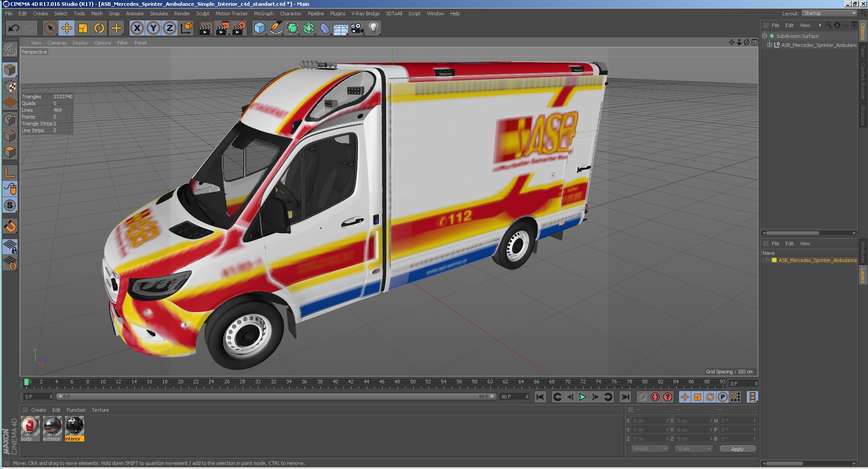Toggle Parameter keyframe P icon

(x=723, y=397)
